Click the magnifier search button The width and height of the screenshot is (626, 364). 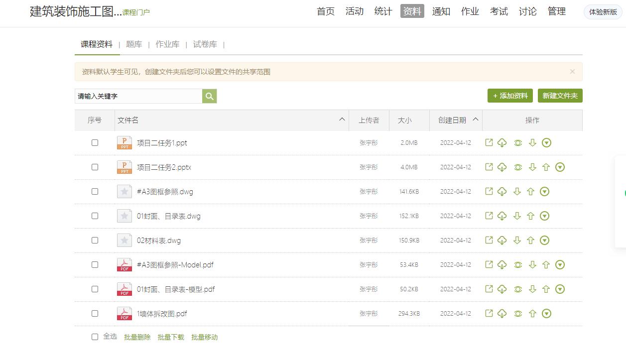[x=210, y=97]
